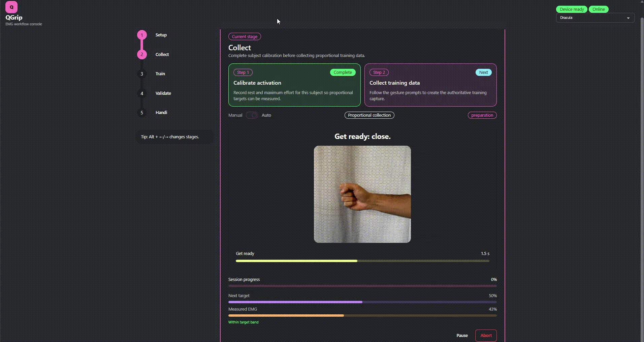Click the 1.5 s countdown value

[485, 254]
